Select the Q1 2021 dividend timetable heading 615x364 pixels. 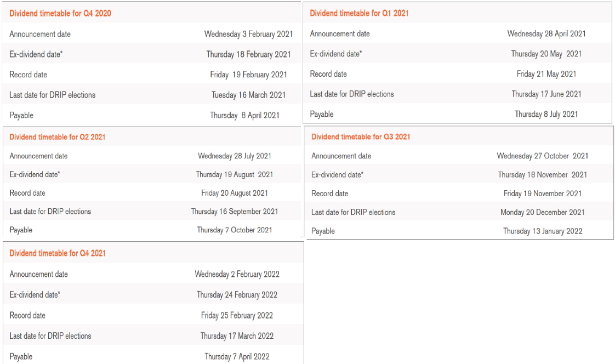360,13
